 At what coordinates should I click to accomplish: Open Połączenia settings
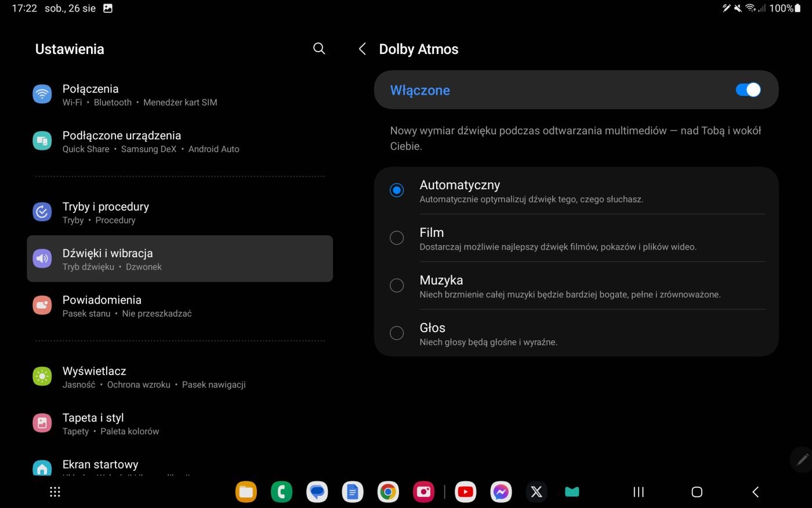pyautogui.click(x=180, y=95)
